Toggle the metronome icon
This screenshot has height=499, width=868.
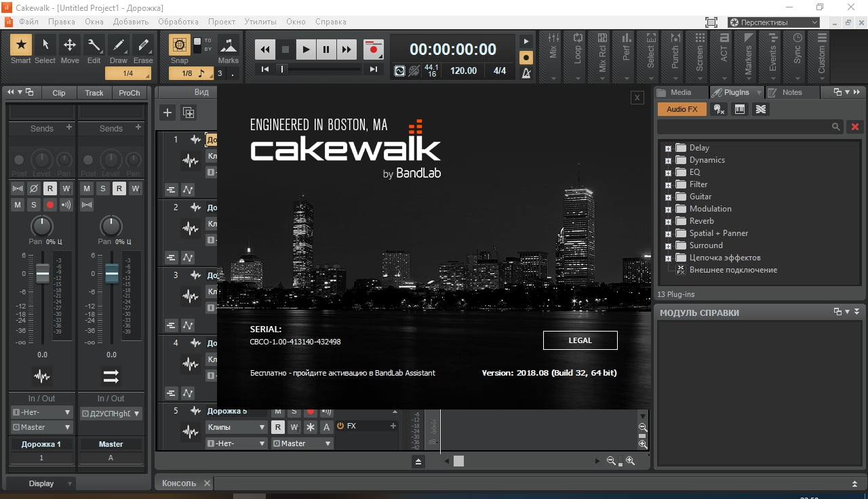coord(526,73)
